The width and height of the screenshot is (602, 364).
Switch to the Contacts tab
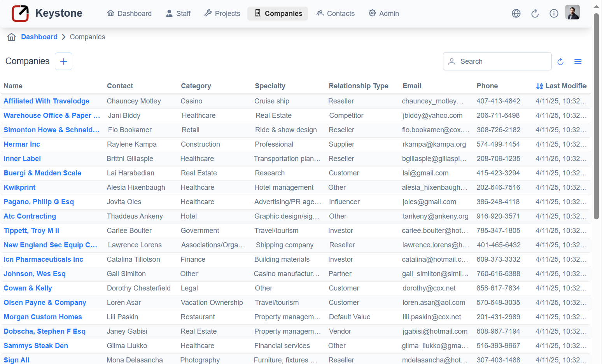(336, 14)
